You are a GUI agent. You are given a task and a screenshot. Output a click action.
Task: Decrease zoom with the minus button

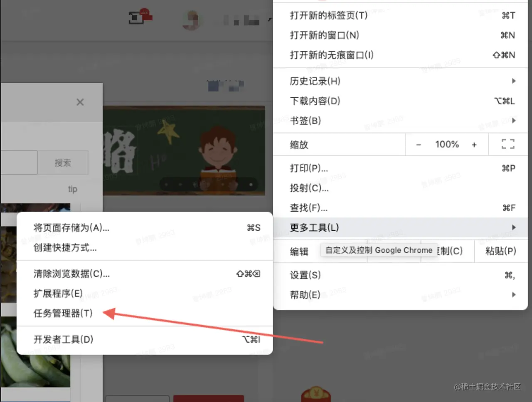pyautogui.click(x=419, y=145)
